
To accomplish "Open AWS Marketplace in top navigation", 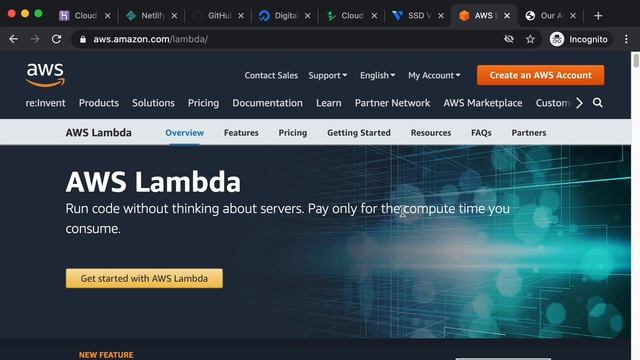I will pos(483,103).
